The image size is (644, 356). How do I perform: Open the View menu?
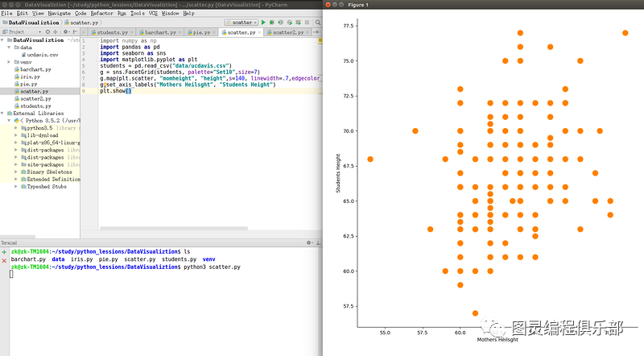pyautogui.click(x=38, y=13)
